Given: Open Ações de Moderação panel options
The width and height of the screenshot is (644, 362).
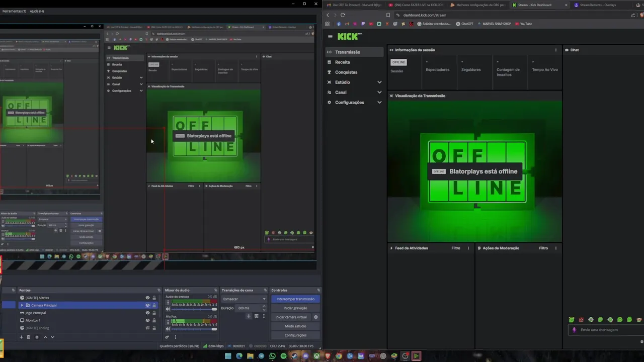Looking at the screenshot, I should pyautogui.click(x=556, y=248).
